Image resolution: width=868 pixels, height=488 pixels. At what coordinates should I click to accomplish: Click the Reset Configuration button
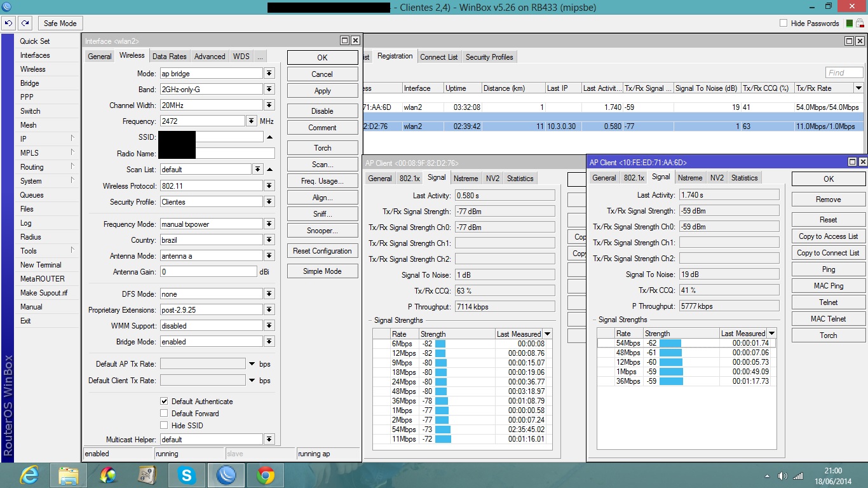pos(323,251)
